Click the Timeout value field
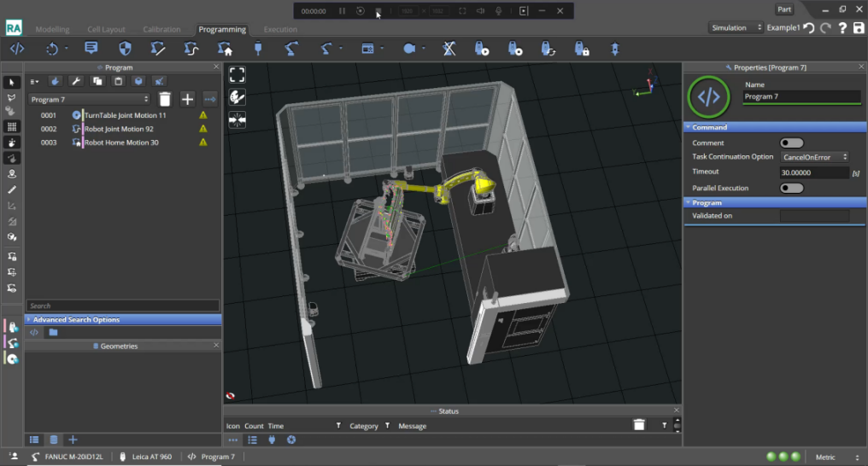Image resolution: width=868 pixels, height=466 pixels. [x=812, y=172]
